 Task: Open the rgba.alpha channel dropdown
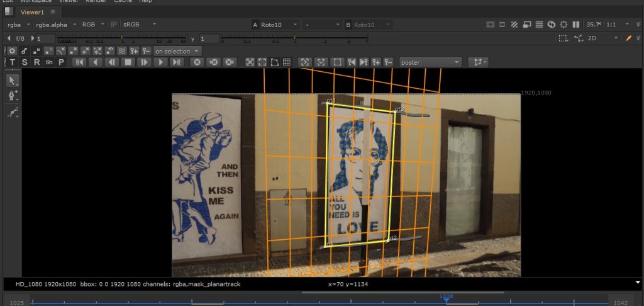pos(55,25)
